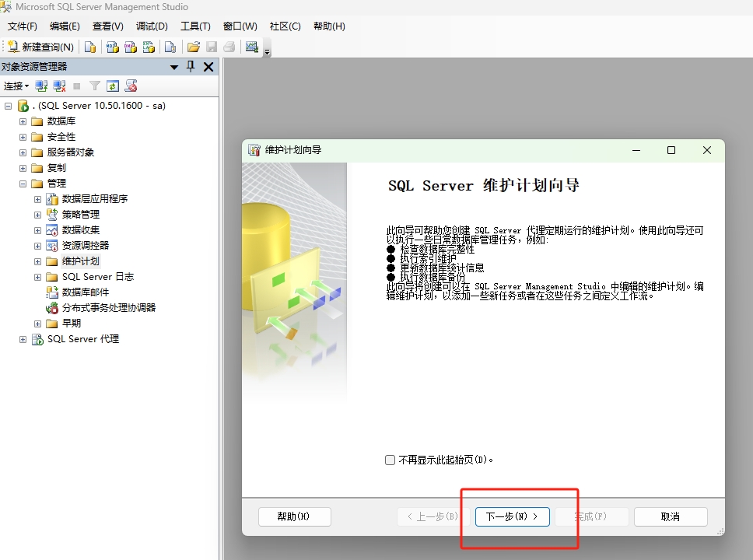Select the SQL Server 日志 tree label
Image resolution: width=753 pixels, height=560 pixels.
point(98,277)
